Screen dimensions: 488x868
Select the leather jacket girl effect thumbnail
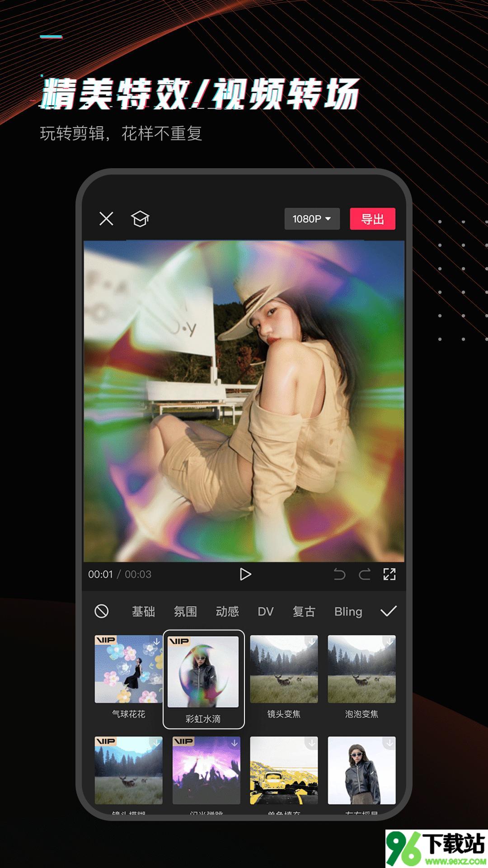coord(361,770)
